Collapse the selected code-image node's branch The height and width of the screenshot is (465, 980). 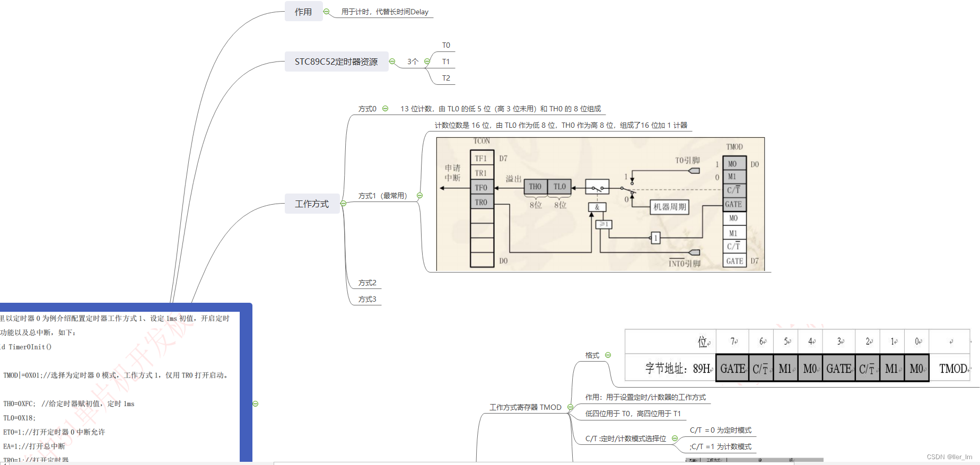256,404
